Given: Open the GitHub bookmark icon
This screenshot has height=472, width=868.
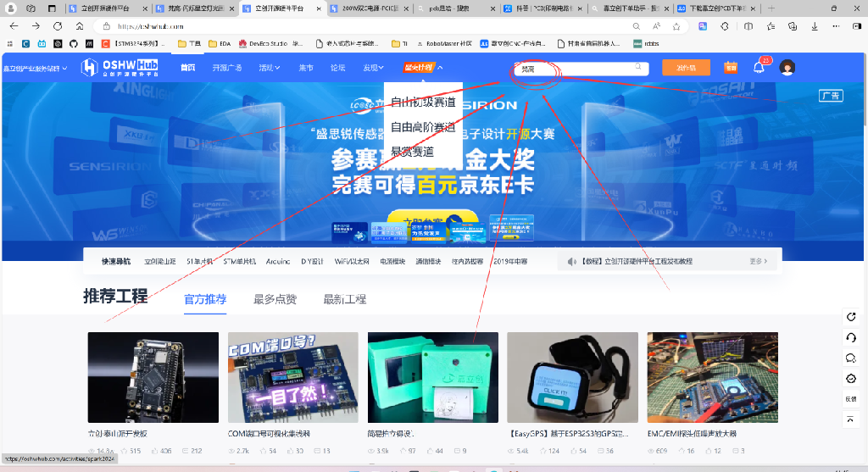Looking at the screenshot, I should (x=74, y=43).
